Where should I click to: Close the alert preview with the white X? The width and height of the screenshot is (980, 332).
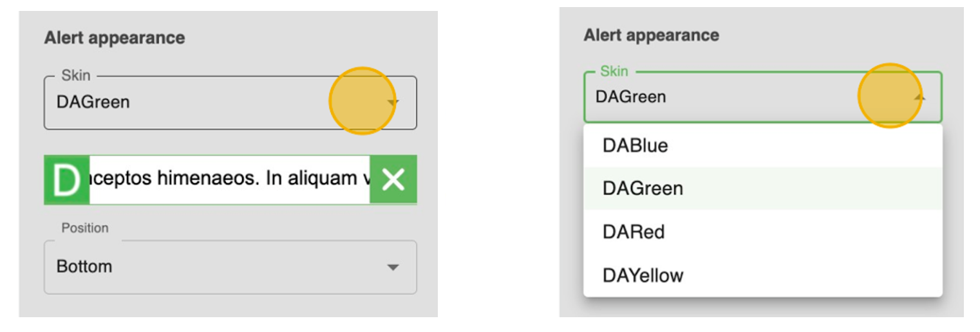tap(393, 180)
